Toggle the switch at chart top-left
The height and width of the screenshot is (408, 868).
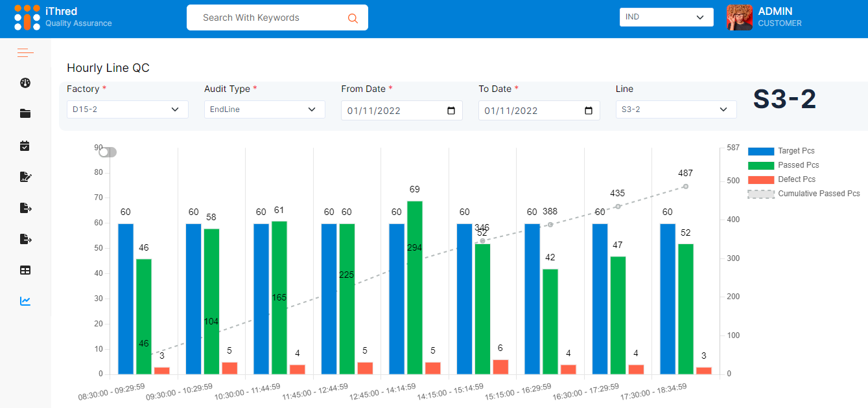[x=108, y=152]
